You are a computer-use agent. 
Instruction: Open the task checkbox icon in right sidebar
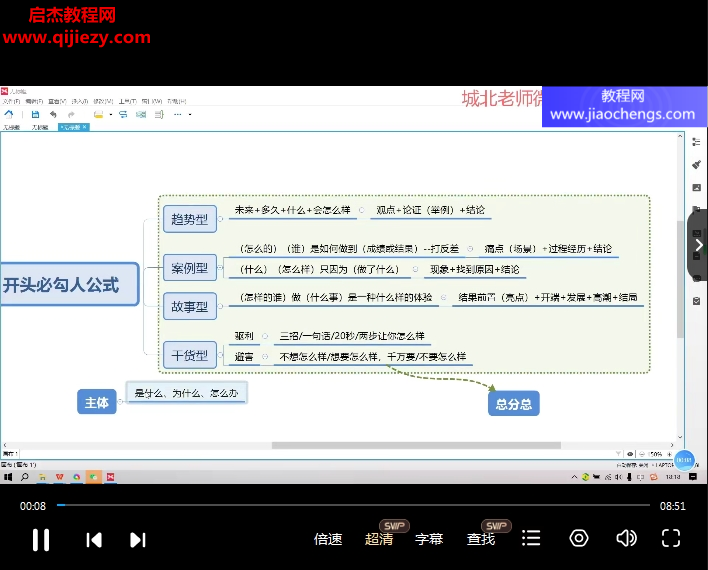click(x=696, y=301)
